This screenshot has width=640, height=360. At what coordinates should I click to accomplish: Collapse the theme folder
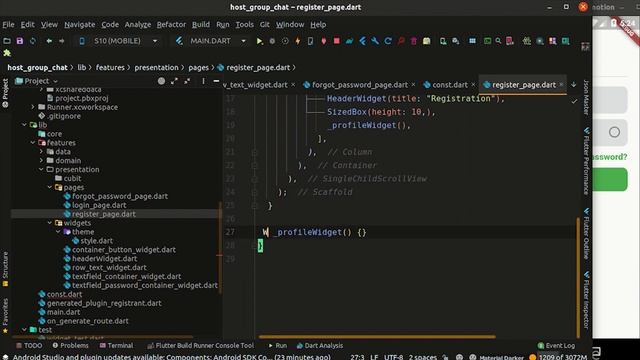point(58,232)
